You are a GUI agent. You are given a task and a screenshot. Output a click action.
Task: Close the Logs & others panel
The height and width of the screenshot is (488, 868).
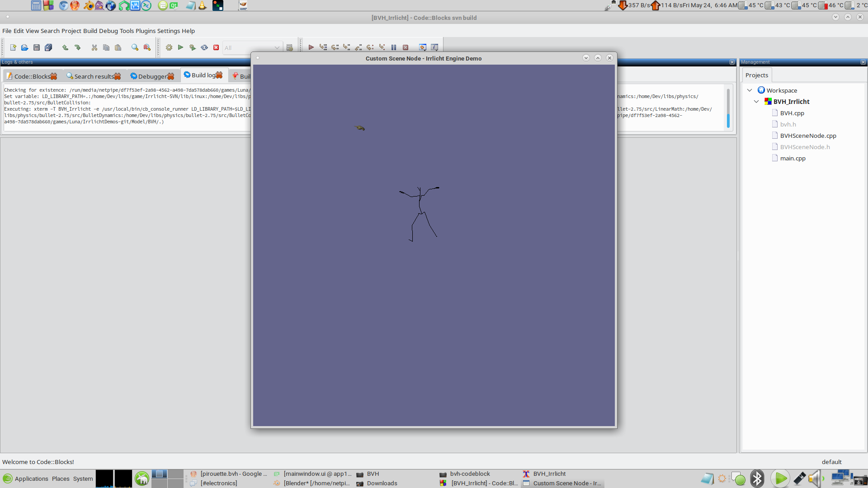pyautogui.click(x=732, y=62)
